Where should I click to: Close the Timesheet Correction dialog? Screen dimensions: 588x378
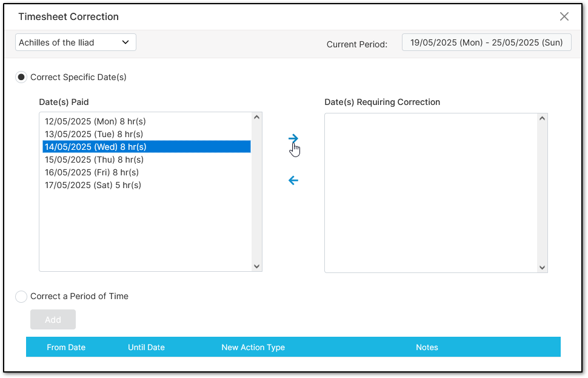564,16
